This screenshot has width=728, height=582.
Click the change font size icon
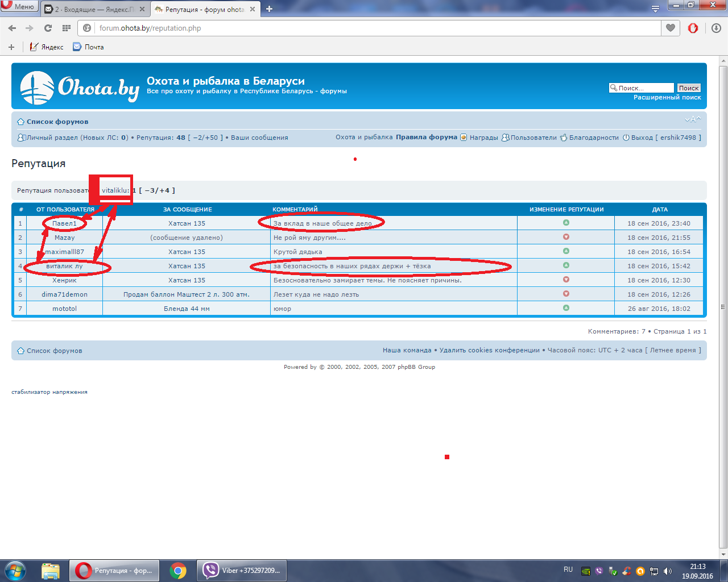click(x=693, y=119)
